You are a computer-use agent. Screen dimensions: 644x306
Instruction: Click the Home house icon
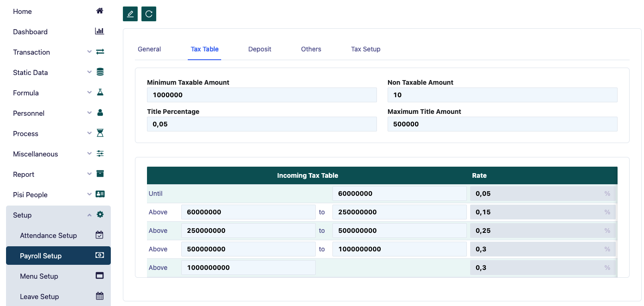point(100,11)
